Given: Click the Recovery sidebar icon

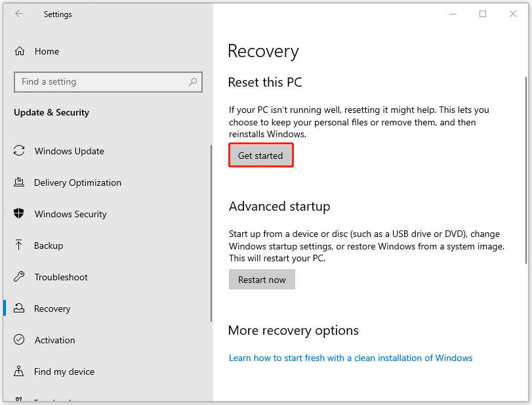Looking at the screenshot, I should pos(20,309).
